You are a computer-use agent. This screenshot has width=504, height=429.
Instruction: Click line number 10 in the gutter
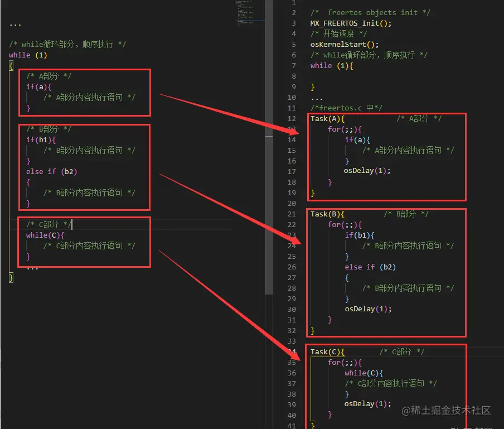[x=292, y=98]
